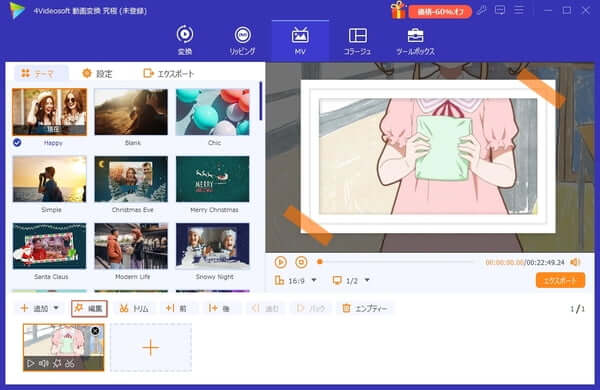Click the トリム (Trim) button

tap(134, 308)
